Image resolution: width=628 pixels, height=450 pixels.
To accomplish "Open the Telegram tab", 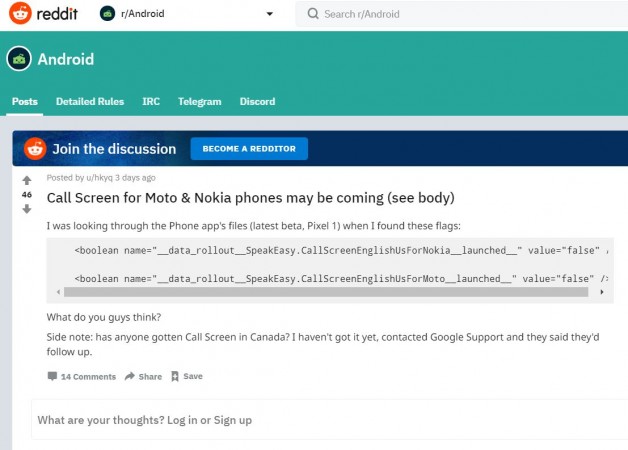I will (x=199, y=102).
